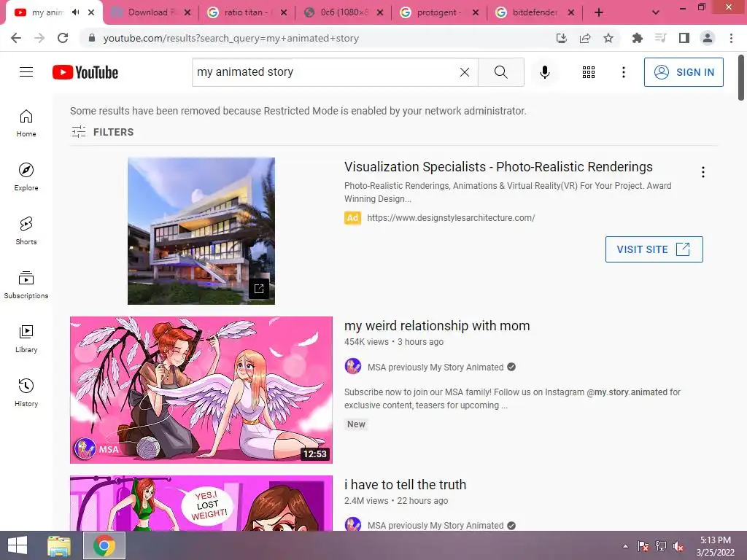Open Chrome extensions puzzle icon
Viewport: 747px width, 560px height.
[x=637, y=38]
